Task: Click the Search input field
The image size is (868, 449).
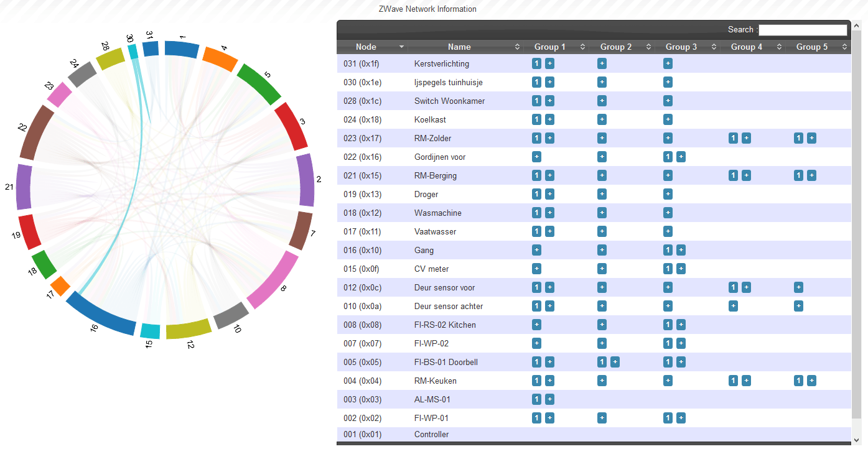Action: pos(803,30)
